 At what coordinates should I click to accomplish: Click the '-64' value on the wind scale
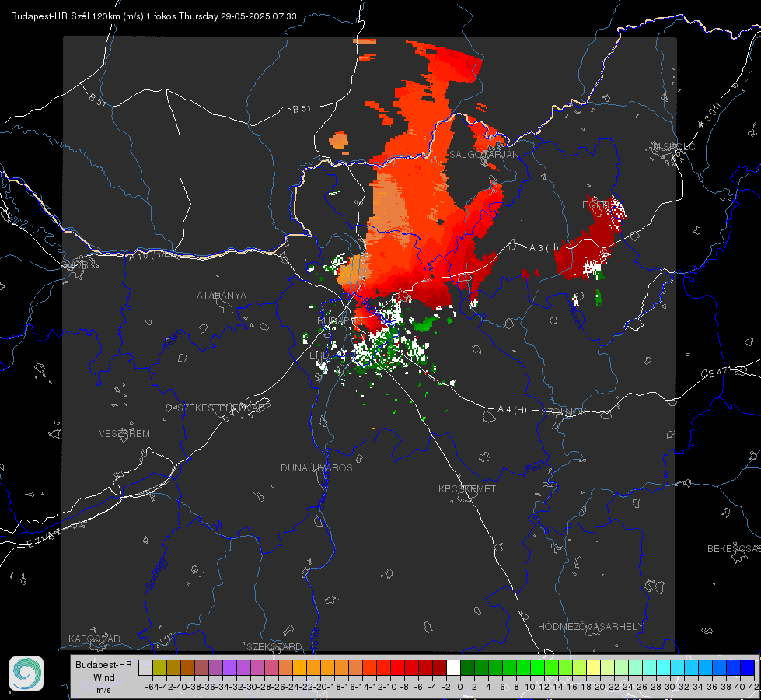[152, 687]
